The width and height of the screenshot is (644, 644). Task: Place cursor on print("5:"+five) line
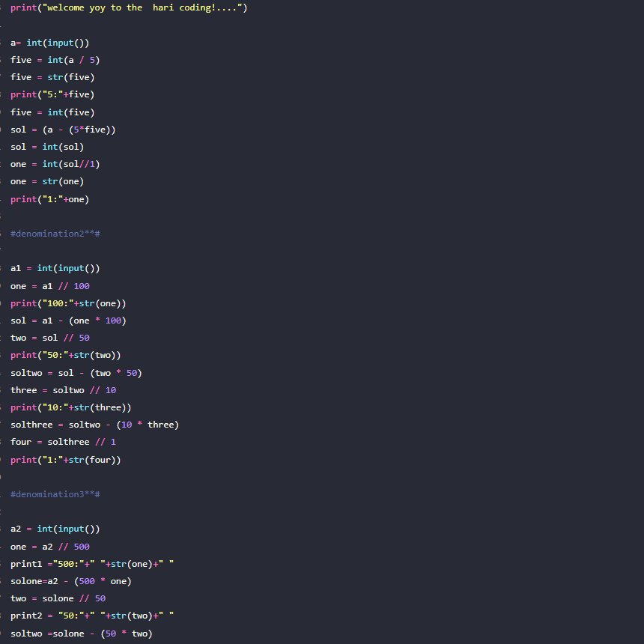52,94
